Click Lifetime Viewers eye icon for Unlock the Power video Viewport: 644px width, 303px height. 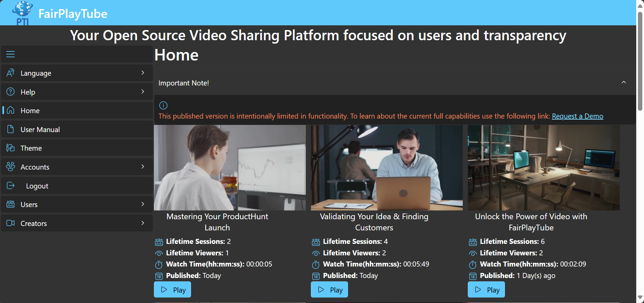point(473,253)
